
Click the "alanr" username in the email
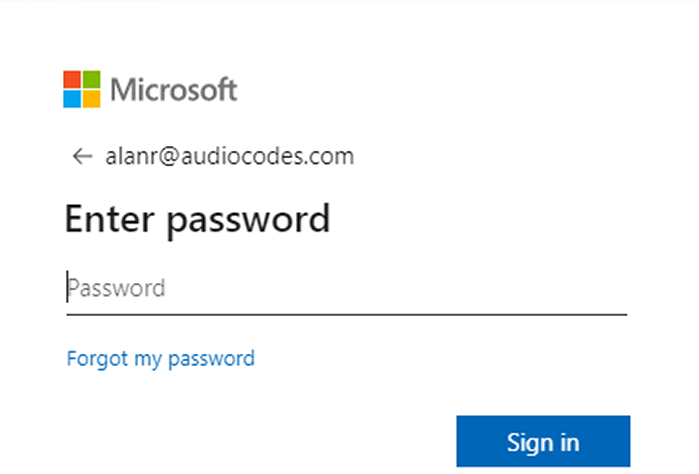pyautogui.click(x=128, y=156)
